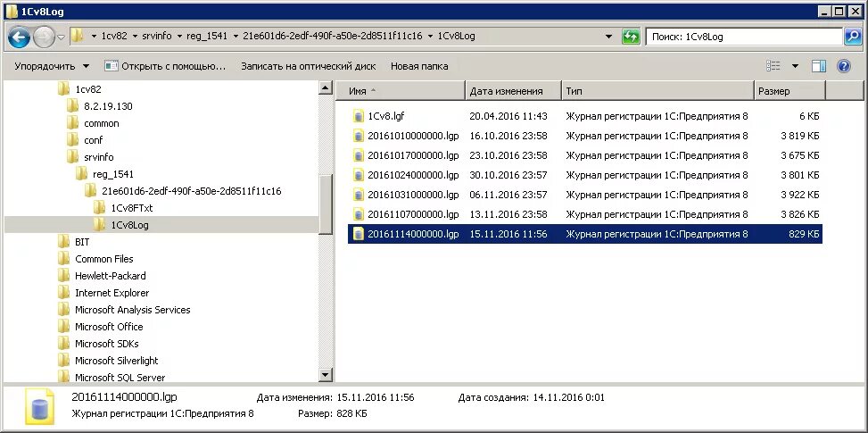Click Записать на оптический диск

[x=309, y=66]
